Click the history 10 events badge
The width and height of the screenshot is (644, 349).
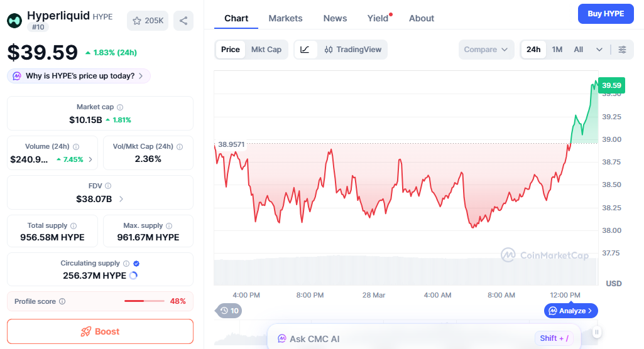229,311
